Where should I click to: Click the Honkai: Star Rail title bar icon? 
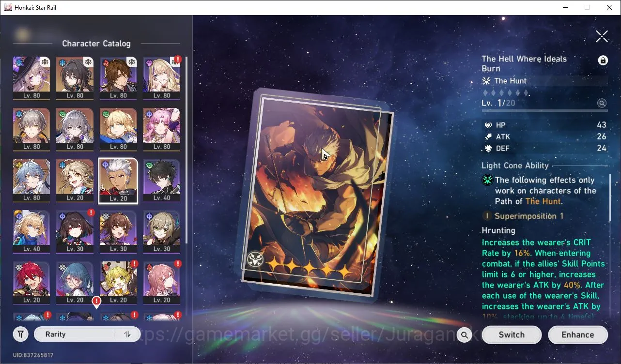tap(8, 7)
